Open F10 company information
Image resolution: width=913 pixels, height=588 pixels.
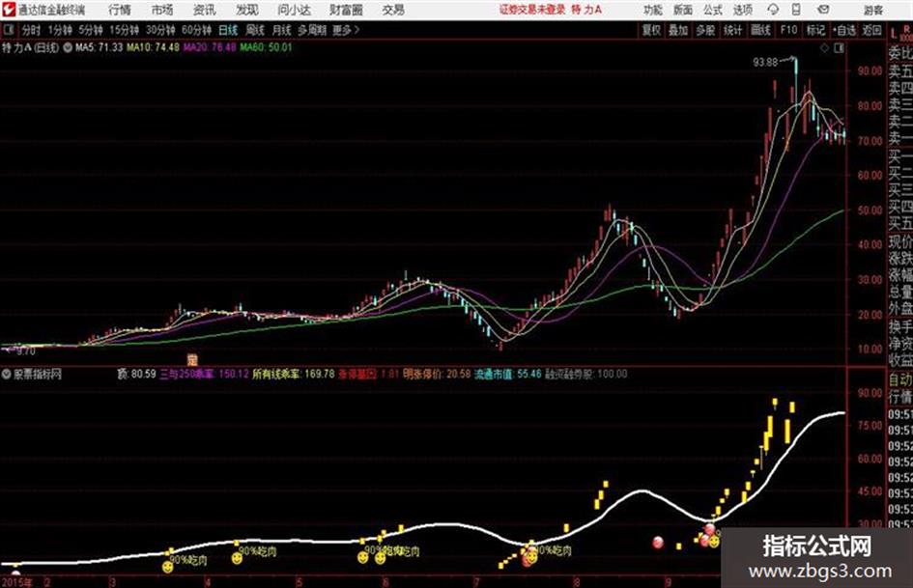788,30
